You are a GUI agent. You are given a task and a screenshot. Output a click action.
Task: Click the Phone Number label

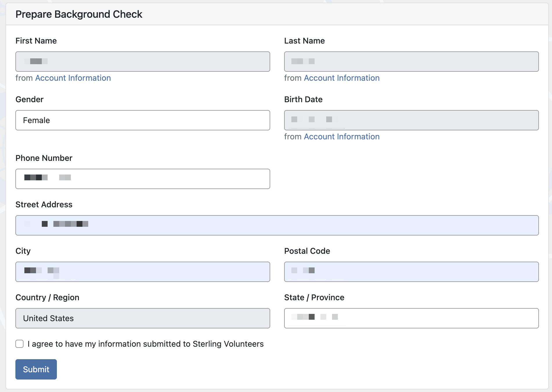pyautogui.click(x=44, y=158)
